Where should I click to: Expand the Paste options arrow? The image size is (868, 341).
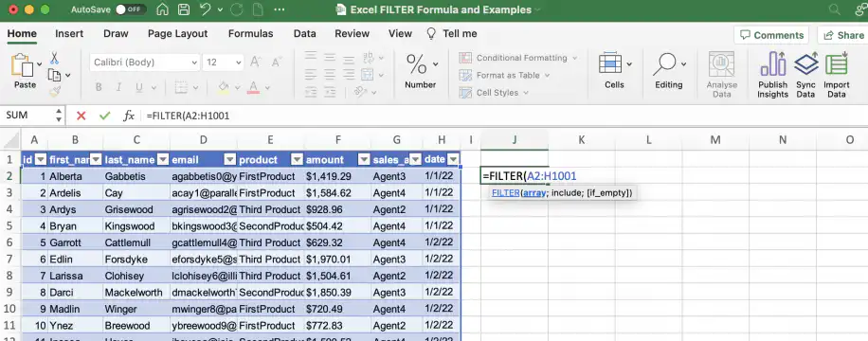39,64
